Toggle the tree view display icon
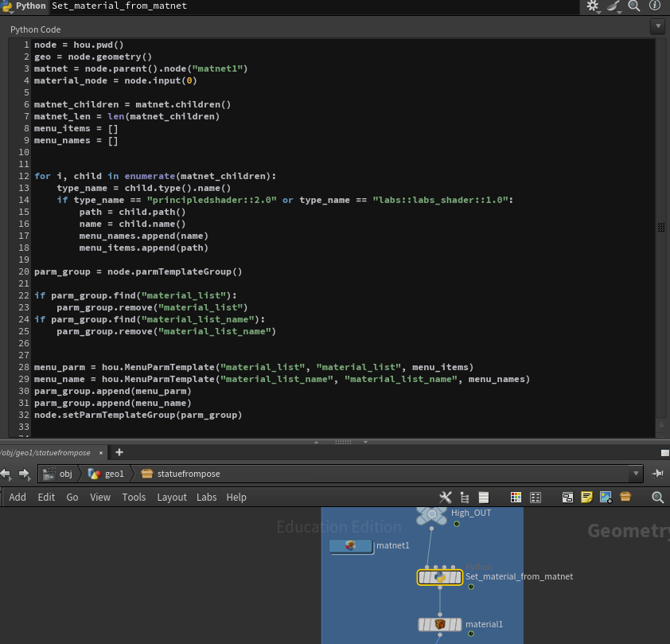Screen dimensions: 670x644 (x=465, y=497)
